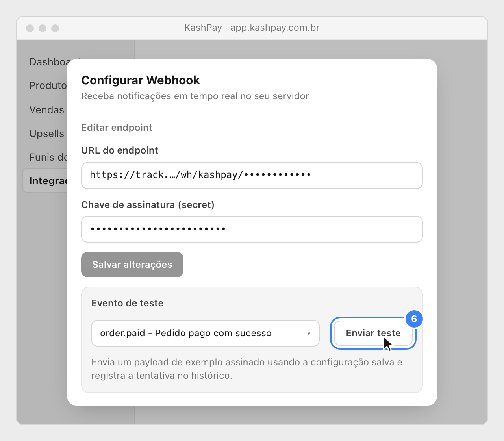Click the Configurar Webhook dialog title
Viewport: 504px width, 441px height.
pos(141,80)
